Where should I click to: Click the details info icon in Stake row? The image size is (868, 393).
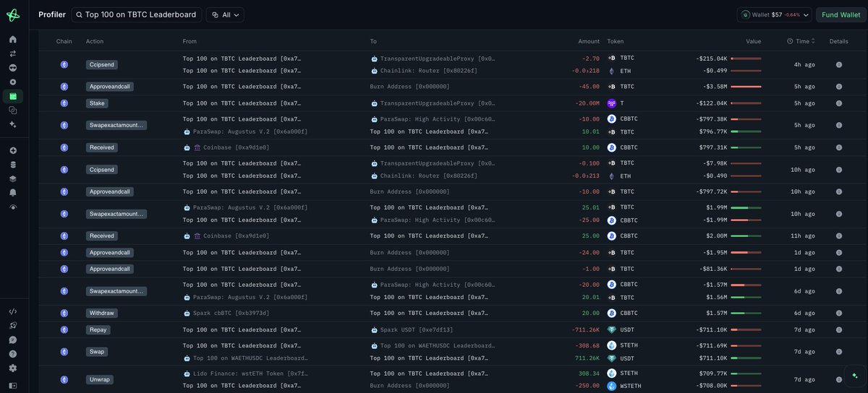click(x=839, y=103)
